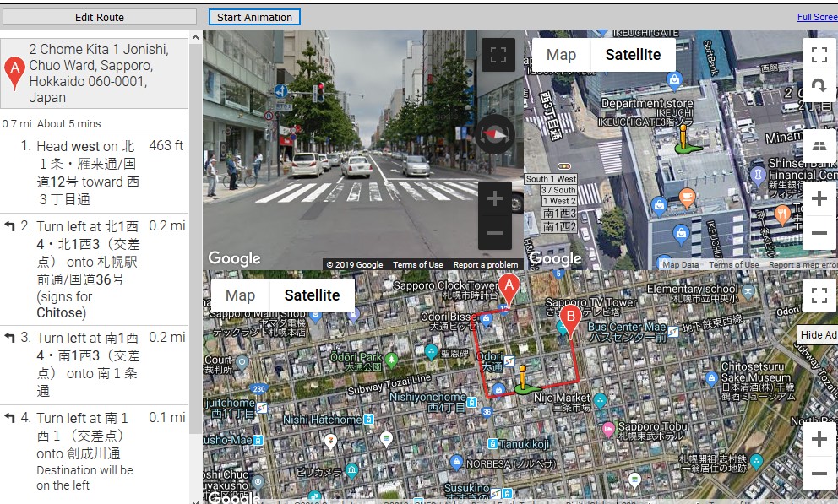The image size is (838, 504).
Task: Click the Tanukikoji station icon
Action: (492, 444)
